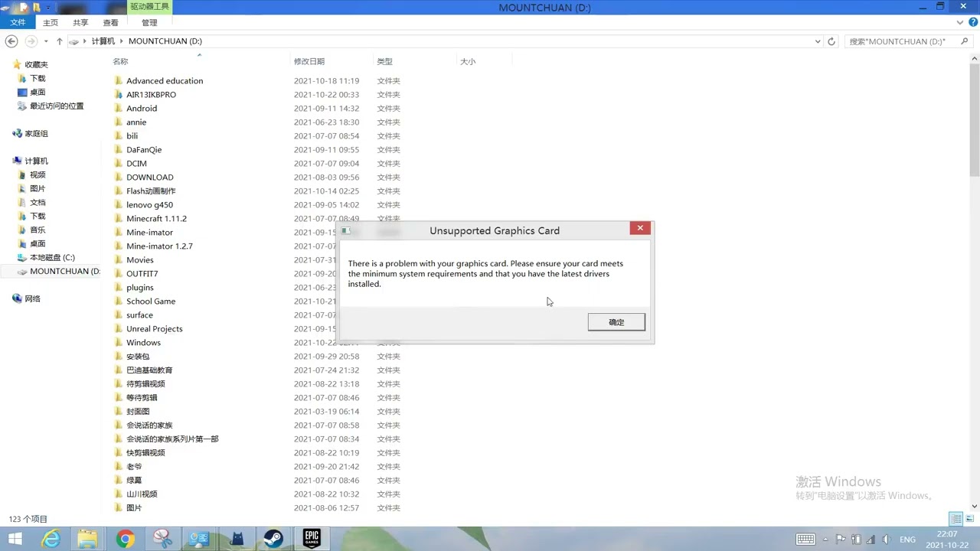Select 网络 in the navigation pane
Image resolution: width=980 pixels, height=551 pixels.
click(32, 299)
